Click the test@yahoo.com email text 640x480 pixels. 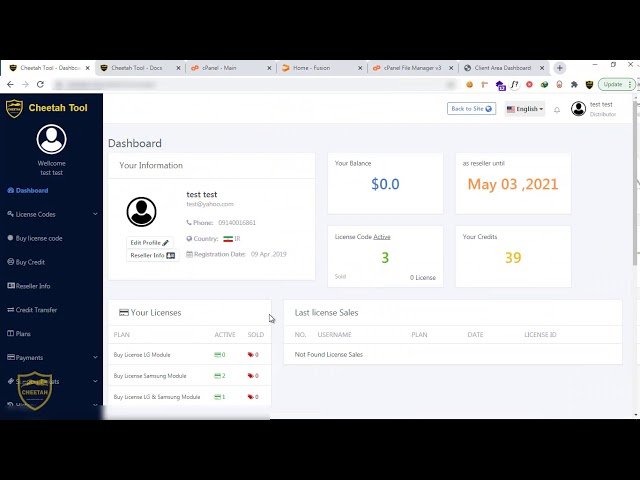pyautogui.click(x=210, y=204)
